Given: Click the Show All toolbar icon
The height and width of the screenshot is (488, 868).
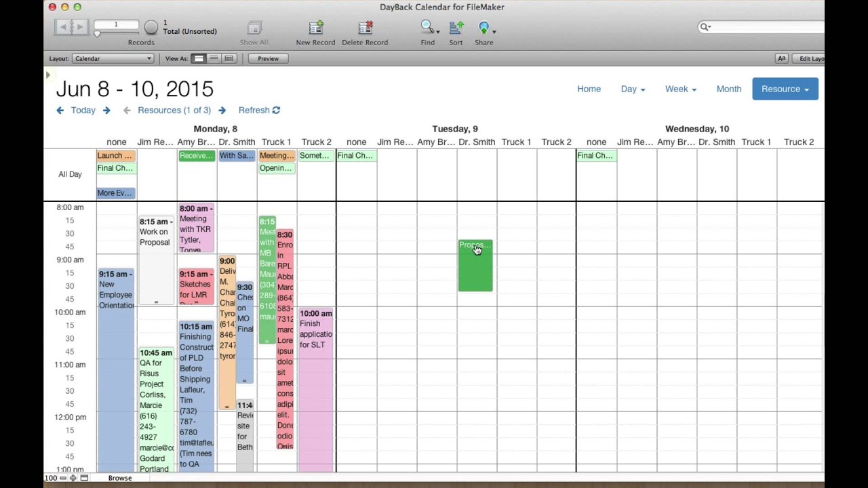Looking at the screenshot, I should tap(254, 28).
